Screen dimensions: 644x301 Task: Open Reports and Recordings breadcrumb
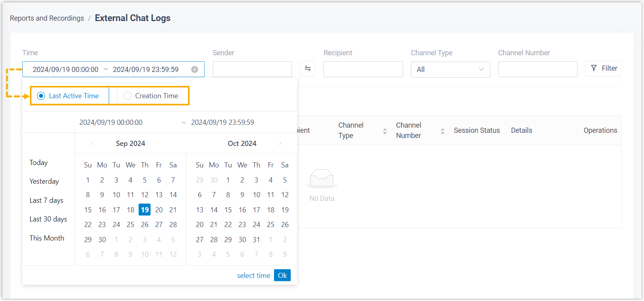[47, 18]
